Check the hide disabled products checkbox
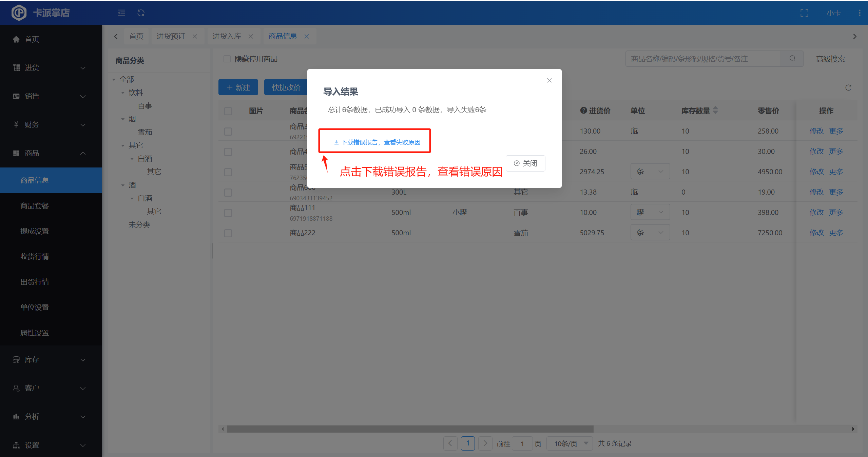Image resolution: width=868 pixels, height=457 pixels. (x=227, y=59)
